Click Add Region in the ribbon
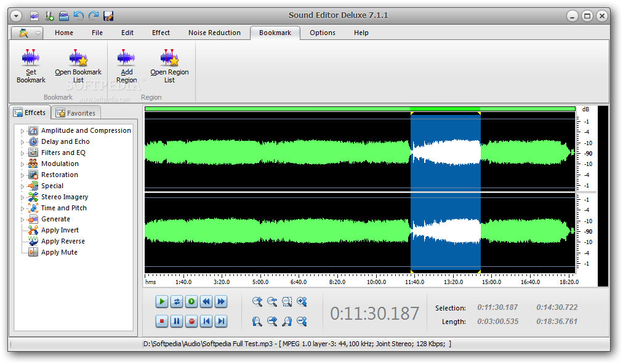The height and width of the screenshot is (364, 623). [x=126, y=66]
